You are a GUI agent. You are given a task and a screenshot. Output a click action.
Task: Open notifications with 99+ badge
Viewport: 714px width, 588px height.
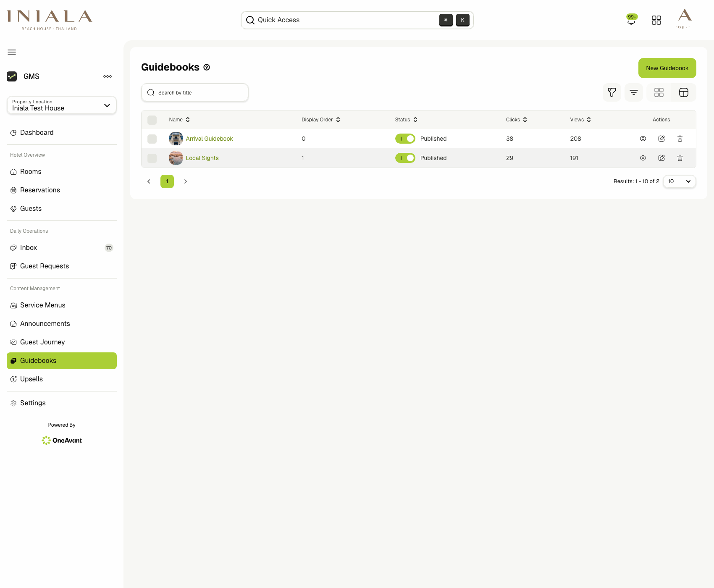631,20
